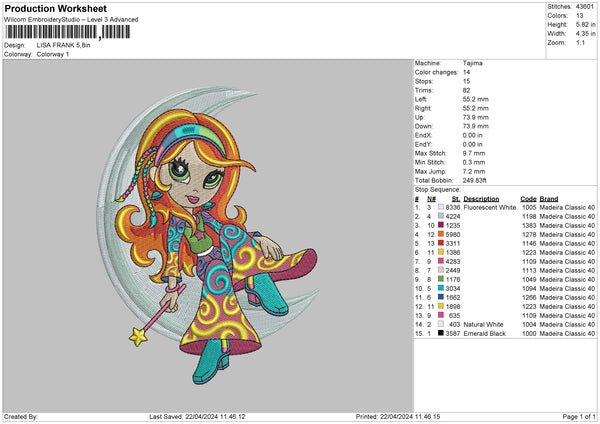Click the Zoom value 1:1
Screen dimensions: 600x424
click(580, 42)
